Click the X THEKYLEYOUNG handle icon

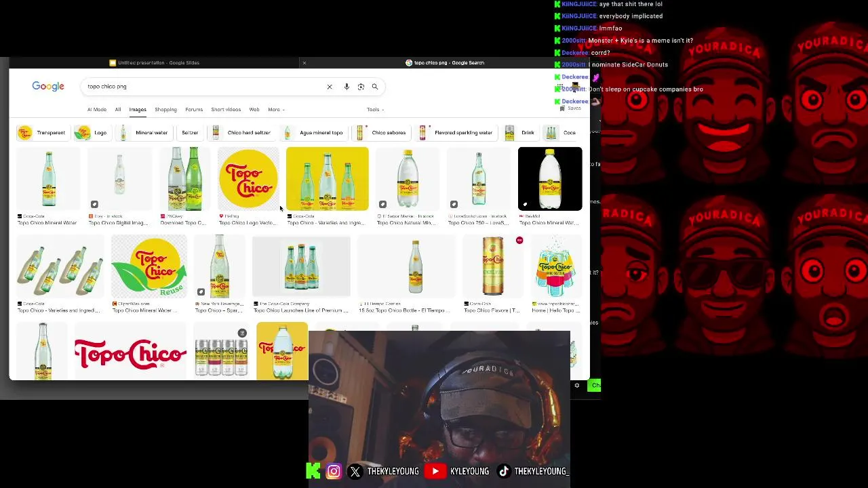[x=355, y=471]
